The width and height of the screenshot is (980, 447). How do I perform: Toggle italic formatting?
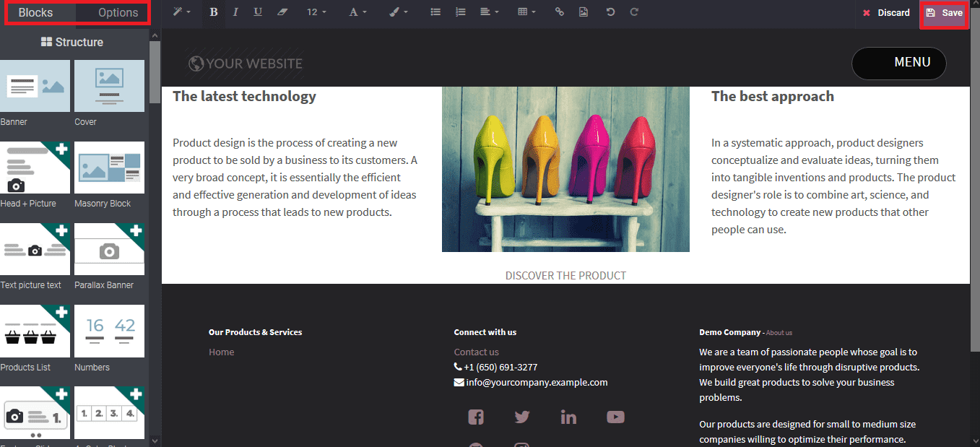pyautogui.click(x=235, y=12)
